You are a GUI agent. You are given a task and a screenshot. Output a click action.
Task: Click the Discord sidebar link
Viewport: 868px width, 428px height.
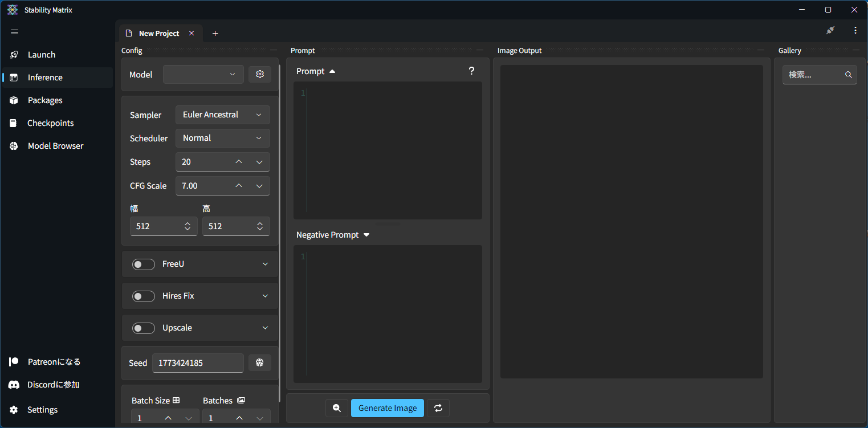click(x=57, y=385)
